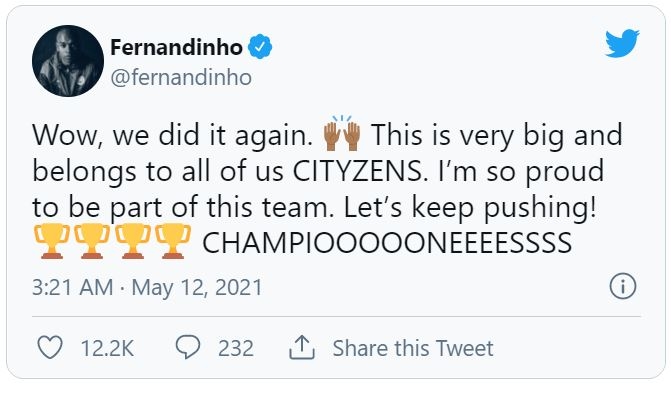Click the Twitter bird logo

622,43
